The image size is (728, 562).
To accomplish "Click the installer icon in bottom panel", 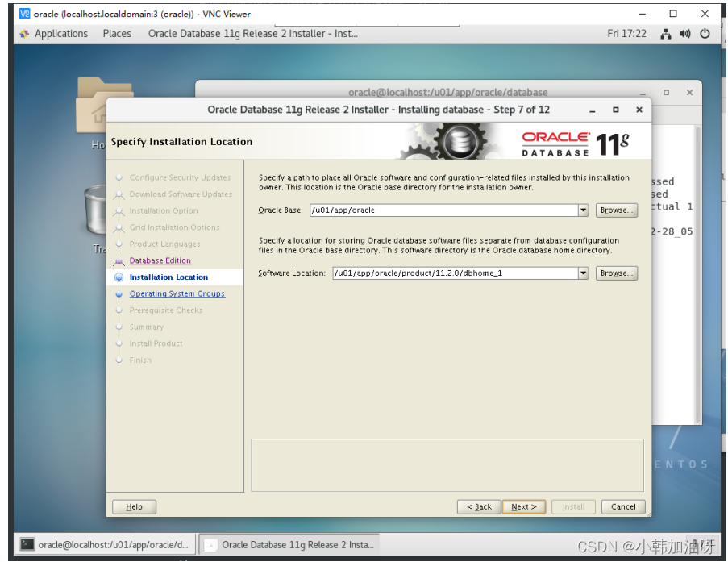I will pos(210,544).
